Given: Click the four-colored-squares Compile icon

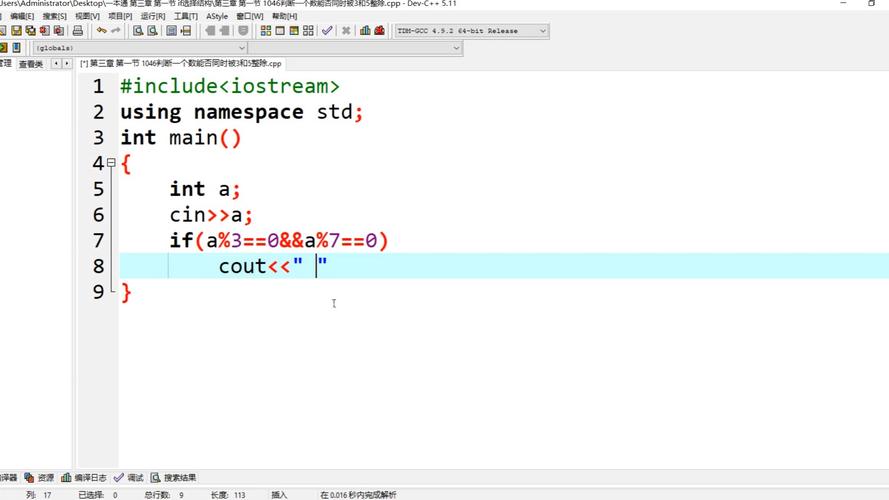Looking at the screenshot, I should click(265, 31).
